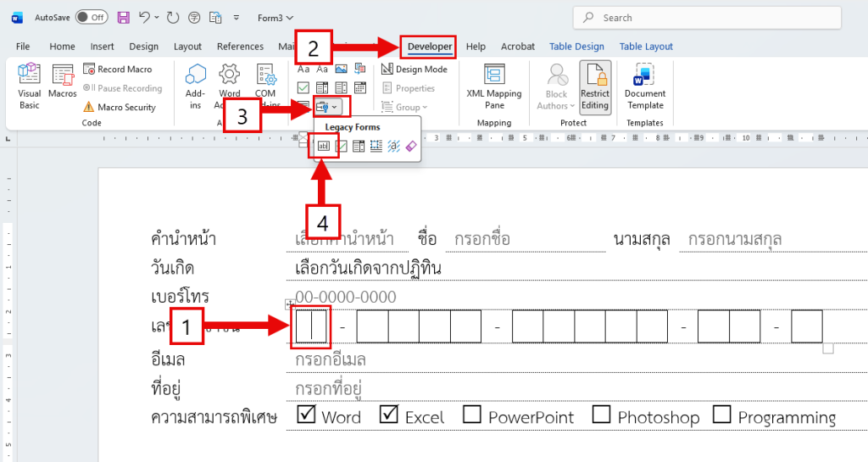The width and height of the screenshot is (868, 462).
Task: Insert a legacy Frame
Action: (x=376, y=146)
